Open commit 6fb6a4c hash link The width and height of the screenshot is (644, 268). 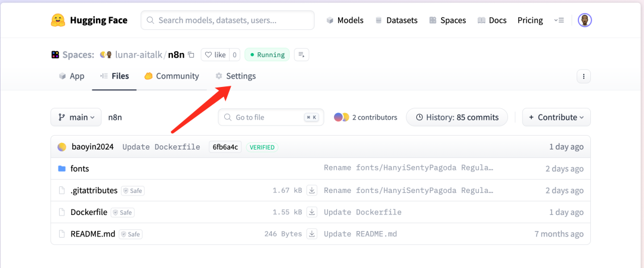click(x=225, y=147)
